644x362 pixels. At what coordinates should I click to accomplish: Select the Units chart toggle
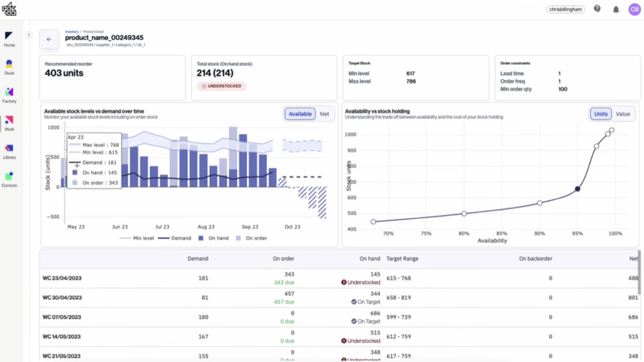pyautogui.click(x=601, y=114)
